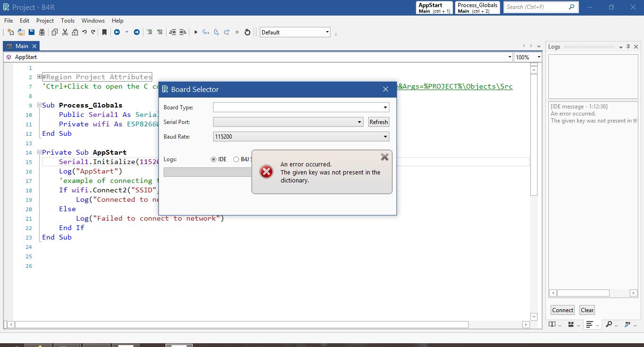Dismiss the error message with its X
Screen dimensions: 644x347
pyautogui.click(x=385, y=157)
